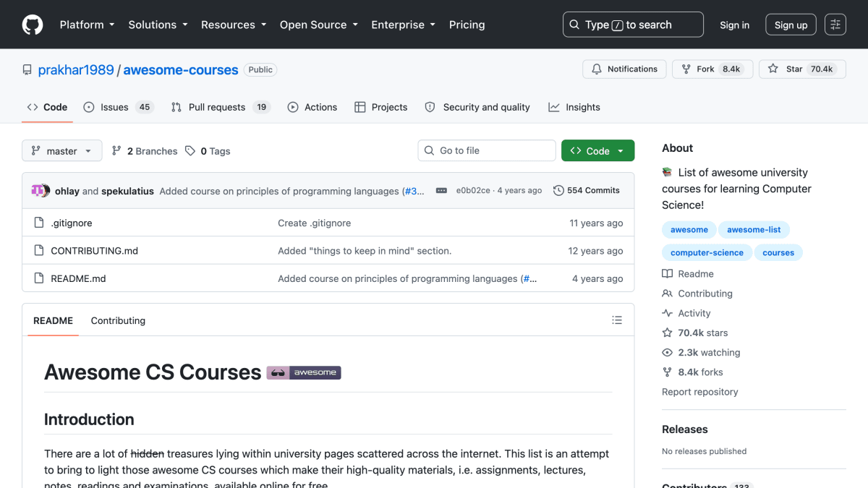This screenshot has width=868, height=488.
Task: Open the .gitignore file
Action: (72, 223)
